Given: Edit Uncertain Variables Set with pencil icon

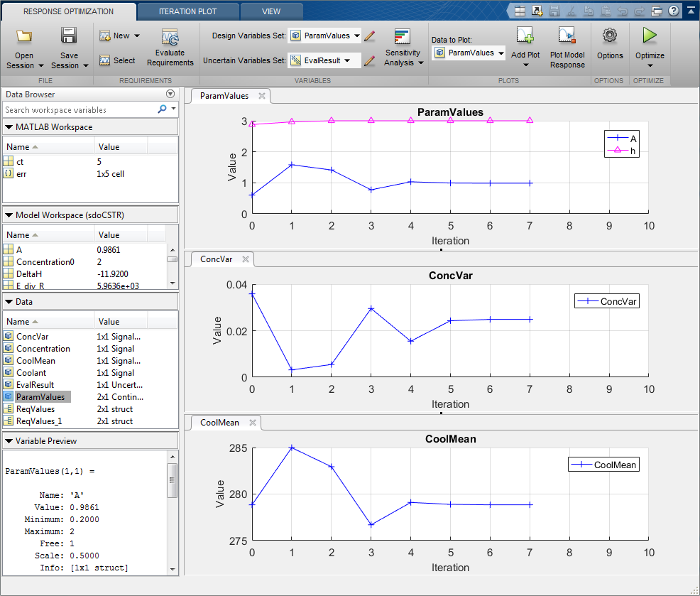Looking at the screenshot, I should click(x=369, y=61).
